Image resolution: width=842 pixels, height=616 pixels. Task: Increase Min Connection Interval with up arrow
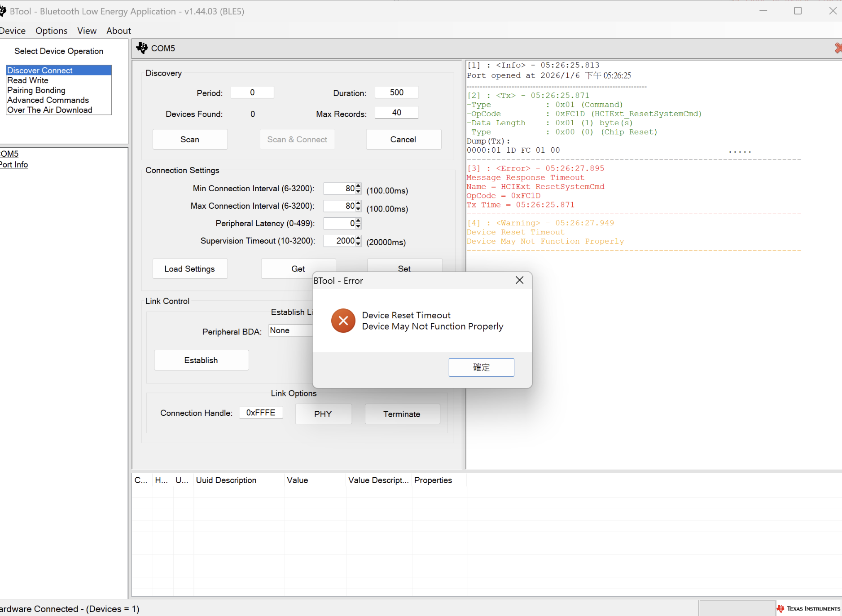tap(358, 186)
